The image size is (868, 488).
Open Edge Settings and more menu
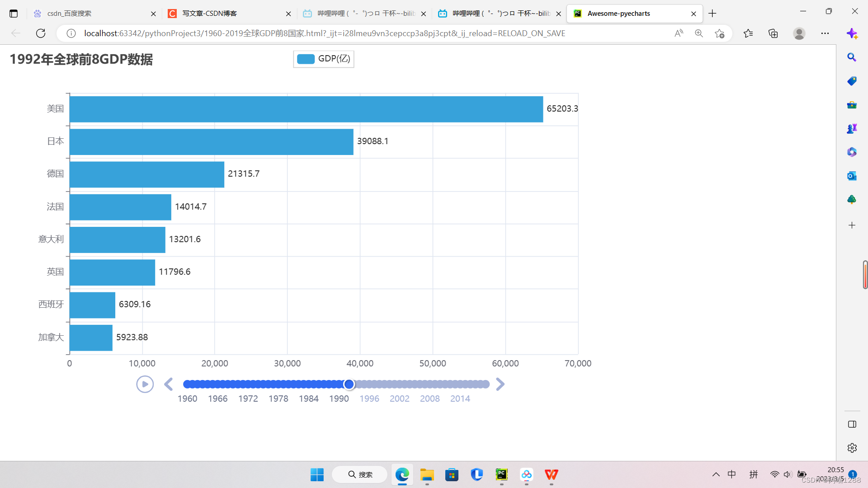coord(825,33)
